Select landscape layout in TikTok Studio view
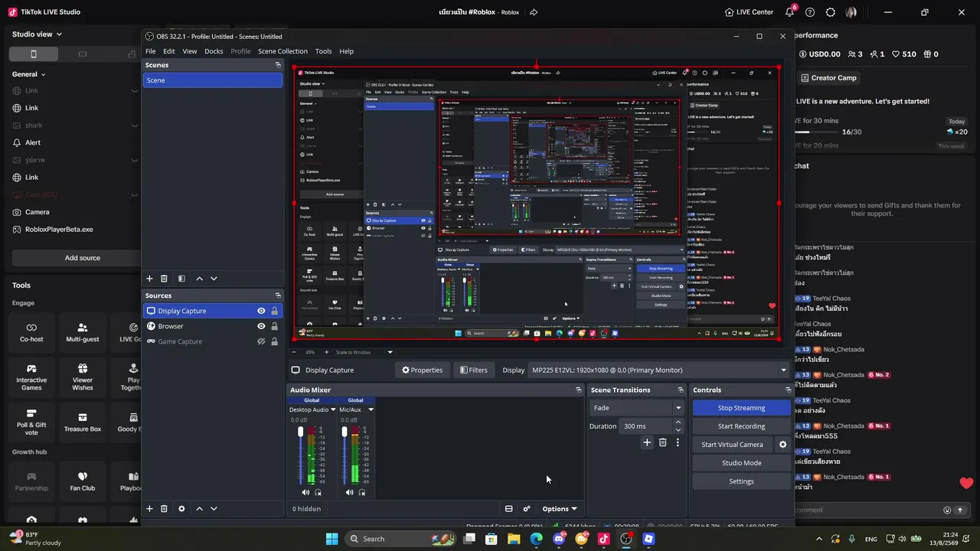 [x=83, y=54]
